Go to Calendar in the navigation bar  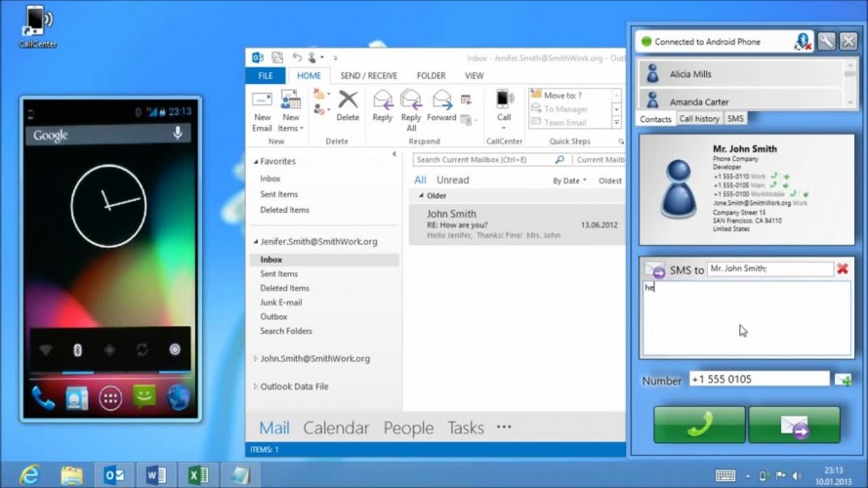click(x=336, y=427)
